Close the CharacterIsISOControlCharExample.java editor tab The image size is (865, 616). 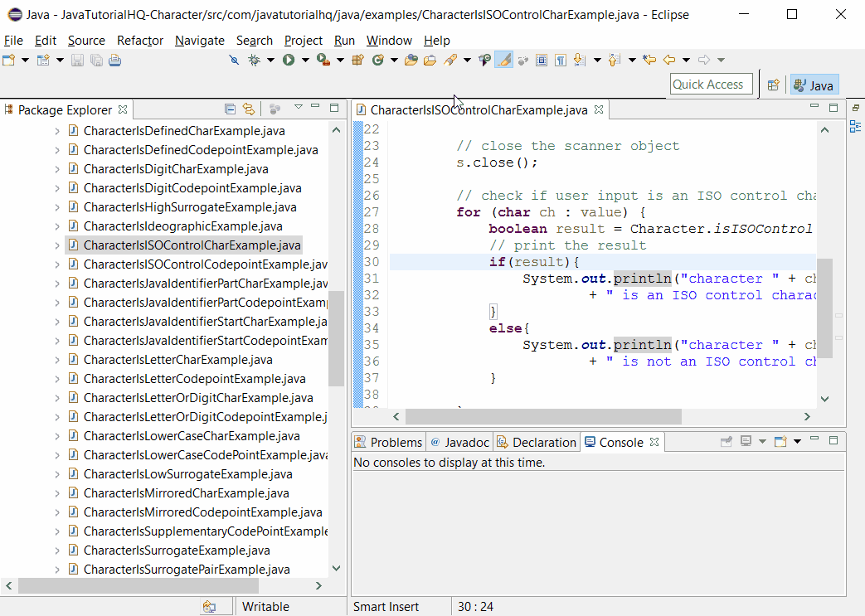pos(599,109)
